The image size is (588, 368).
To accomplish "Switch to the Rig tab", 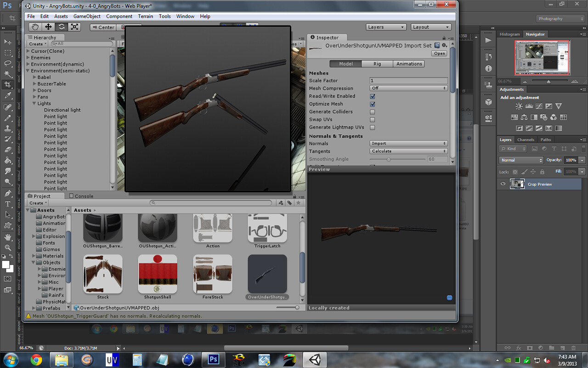I will [377, 63].
